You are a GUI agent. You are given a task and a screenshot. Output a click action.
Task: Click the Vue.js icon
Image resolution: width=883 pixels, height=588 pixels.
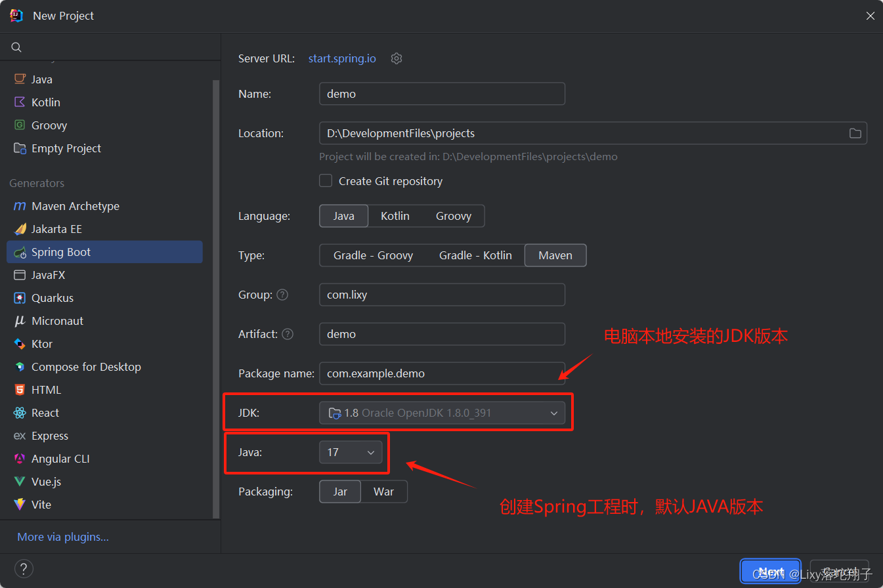coord(20,482)
